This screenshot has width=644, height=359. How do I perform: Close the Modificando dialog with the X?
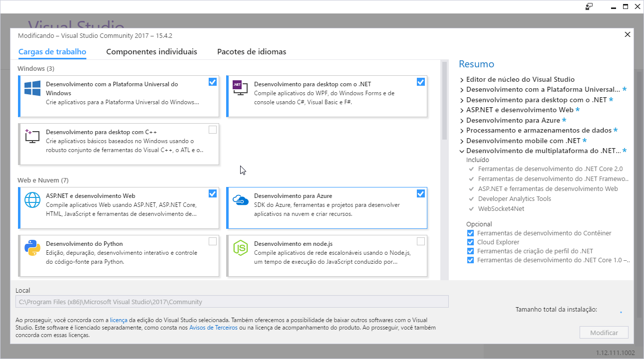[628, 34]
